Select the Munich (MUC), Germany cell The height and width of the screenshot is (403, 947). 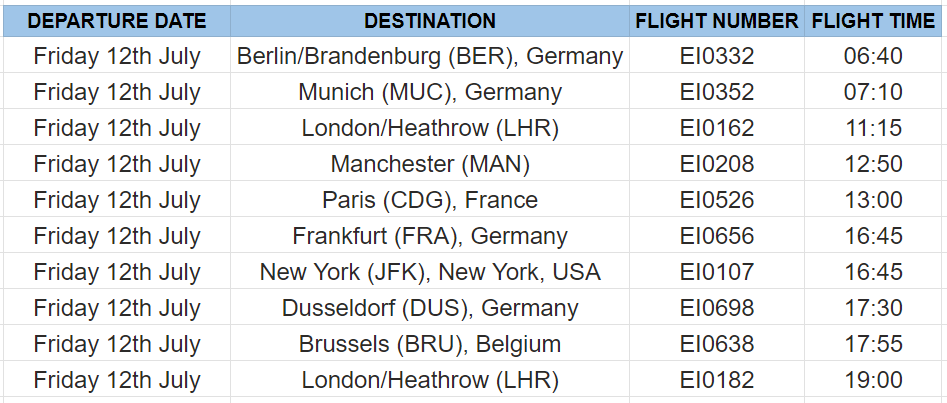(429, 92)
